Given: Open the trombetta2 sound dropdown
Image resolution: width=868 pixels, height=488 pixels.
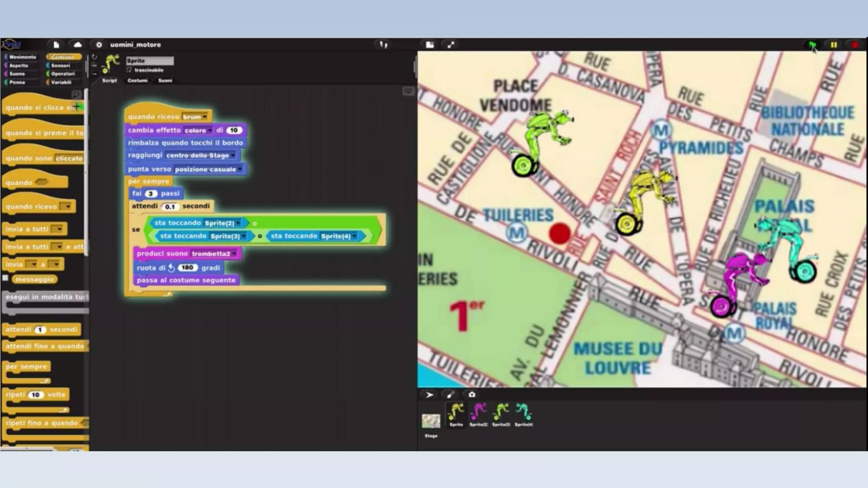Looking at the screenshot, I should tap(234, 254).
